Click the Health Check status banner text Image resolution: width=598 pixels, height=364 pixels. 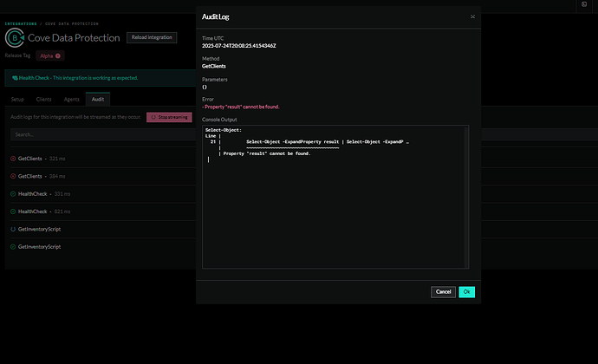coord(79,78)
